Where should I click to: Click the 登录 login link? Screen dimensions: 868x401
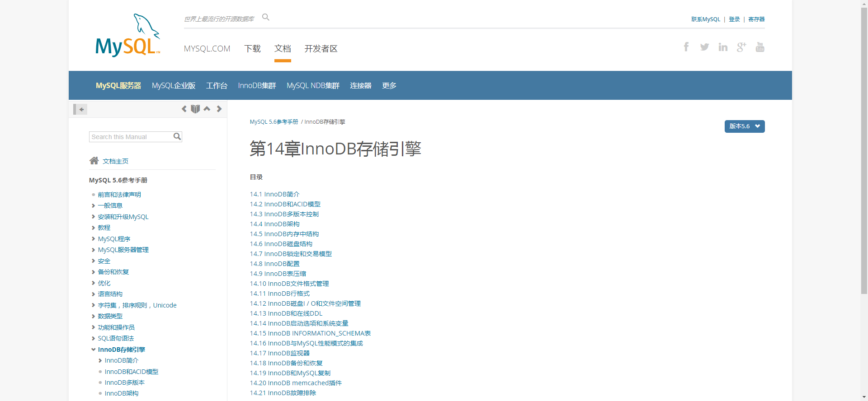point(734,19)
